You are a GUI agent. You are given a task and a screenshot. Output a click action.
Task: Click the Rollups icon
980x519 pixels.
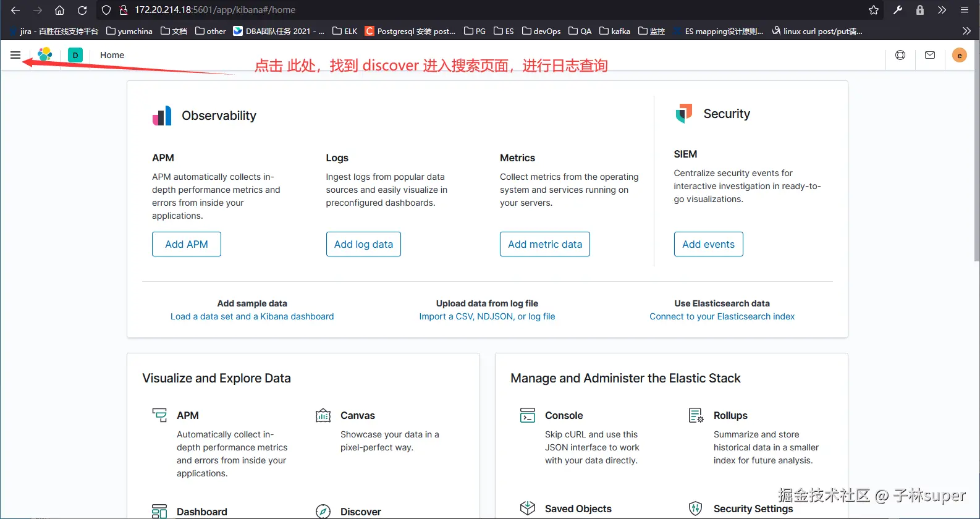pos(696,415)
